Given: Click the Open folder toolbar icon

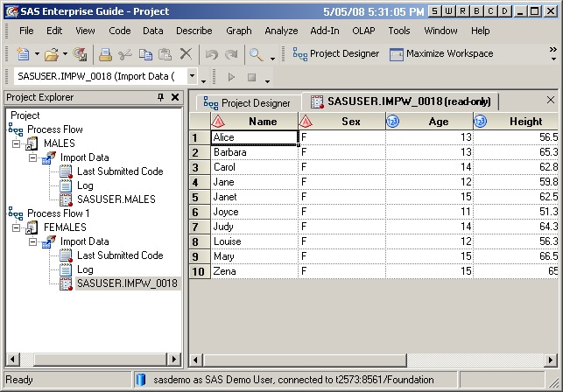Looking at the screenshot, I should pyautogui.click(x=51, y=54).
